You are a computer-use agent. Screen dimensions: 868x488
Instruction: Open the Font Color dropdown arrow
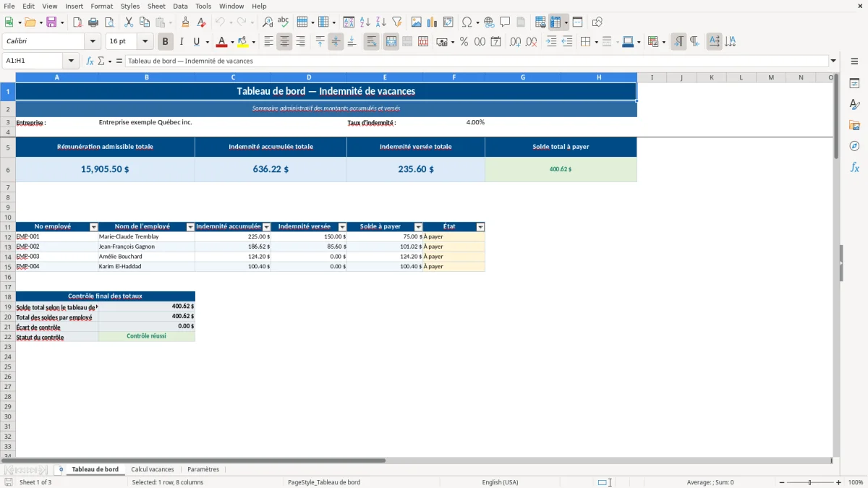[x=232, y=43]
